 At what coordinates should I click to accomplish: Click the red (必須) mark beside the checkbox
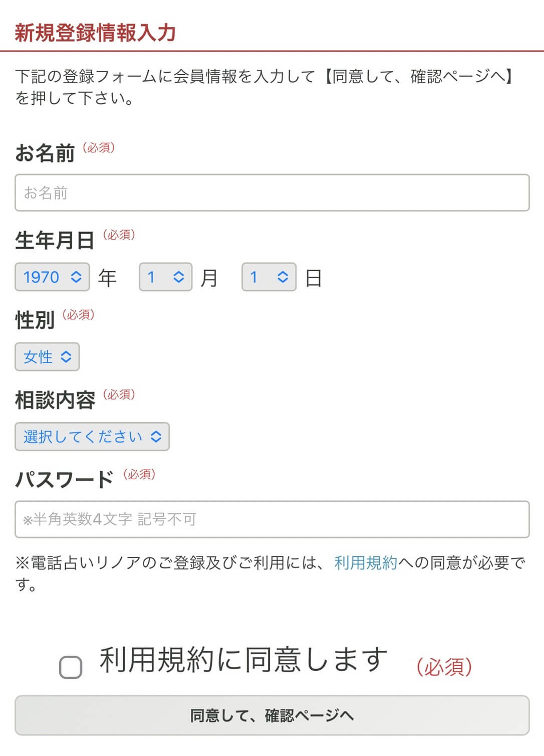click(x=444, y=667)
